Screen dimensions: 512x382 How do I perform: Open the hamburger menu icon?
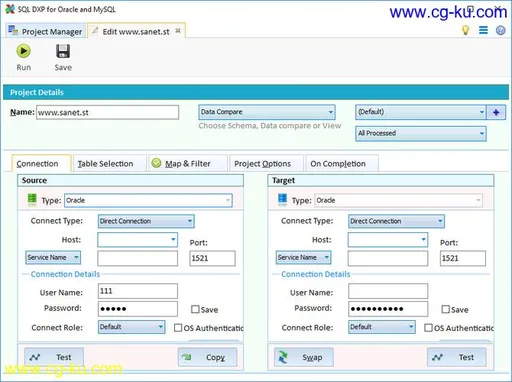coord(483,30)
